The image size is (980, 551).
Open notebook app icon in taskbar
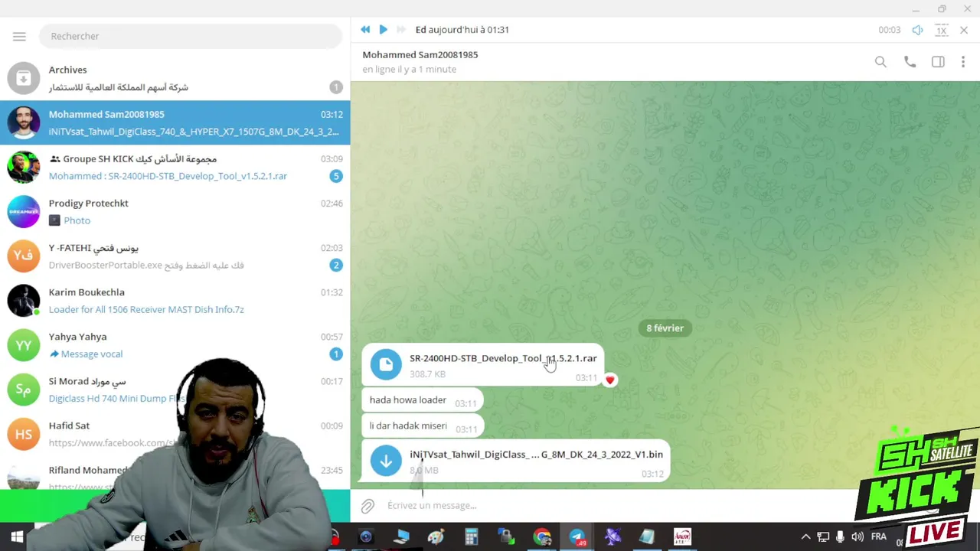[647, 537]
